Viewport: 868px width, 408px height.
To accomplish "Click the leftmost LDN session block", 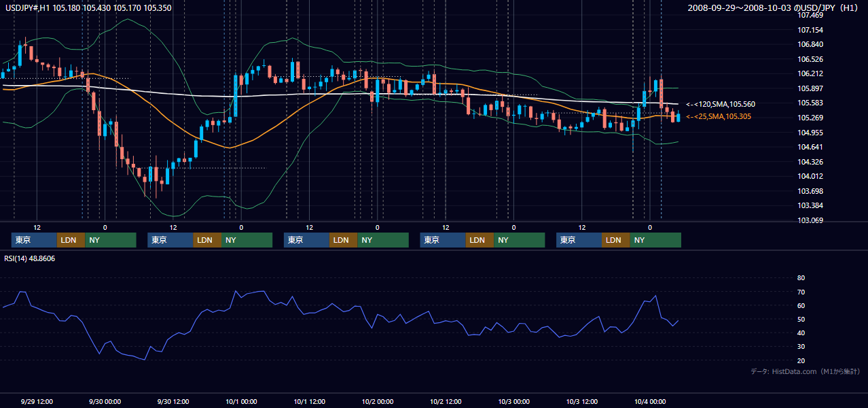I will tap(71, 240).
